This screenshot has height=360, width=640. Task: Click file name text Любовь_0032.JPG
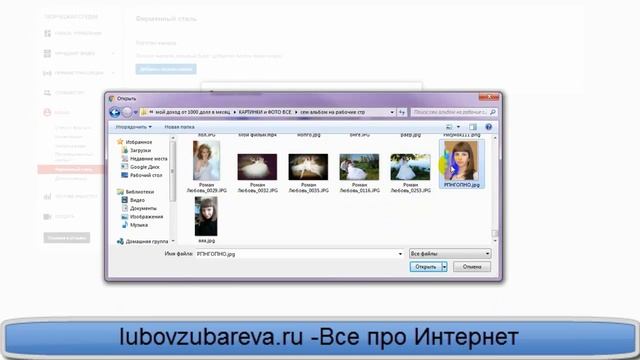(258, 191)
